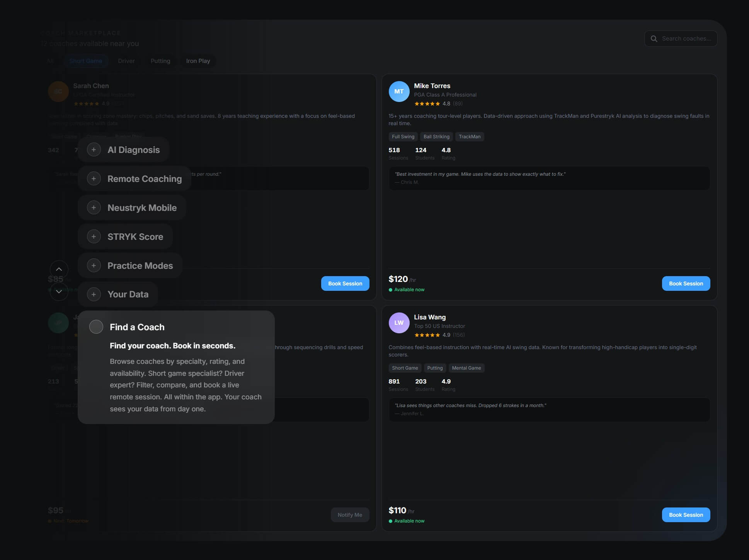Book Session with Lisa Wang
The height and width of the screenshot is (560, 749).
686,515
